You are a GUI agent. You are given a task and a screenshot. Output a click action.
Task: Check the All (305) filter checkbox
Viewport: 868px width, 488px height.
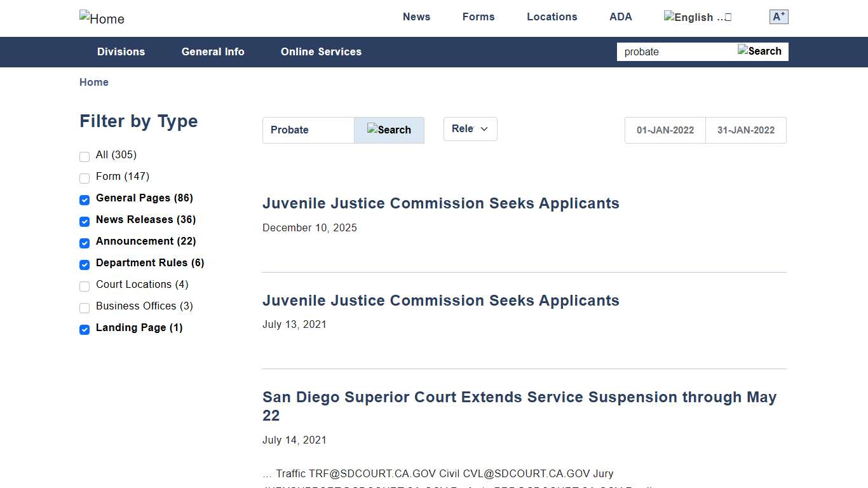coord(85,157)
